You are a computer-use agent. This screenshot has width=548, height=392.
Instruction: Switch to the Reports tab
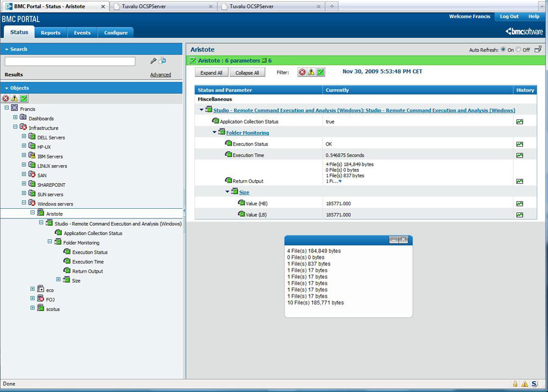(50, 32)
